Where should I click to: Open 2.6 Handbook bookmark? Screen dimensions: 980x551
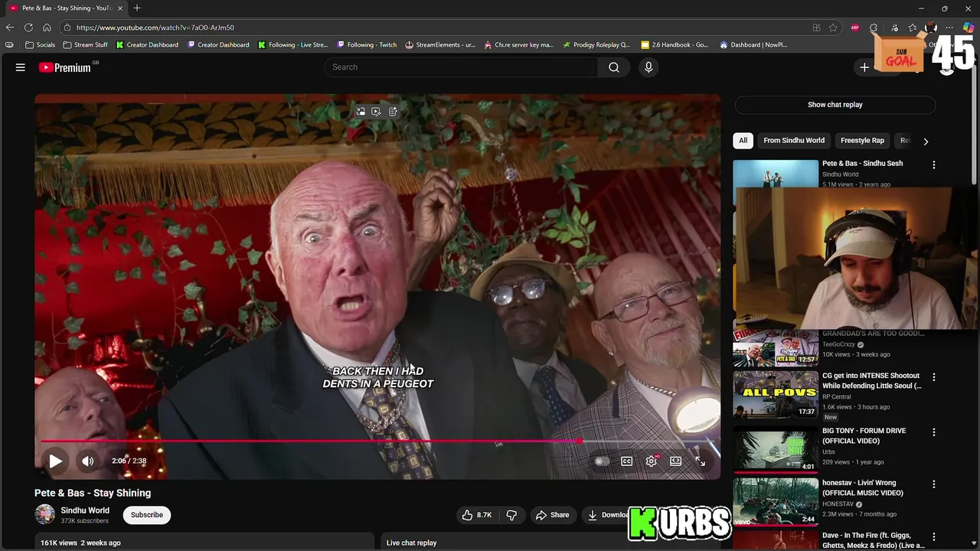pyautogui.click(x=675, y=45)
